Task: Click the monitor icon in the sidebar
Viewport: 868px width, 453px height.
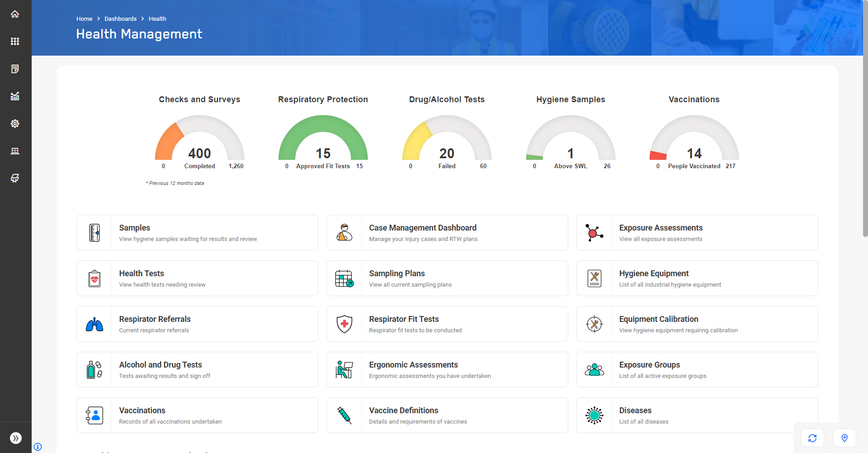Action: pos(15,151)
